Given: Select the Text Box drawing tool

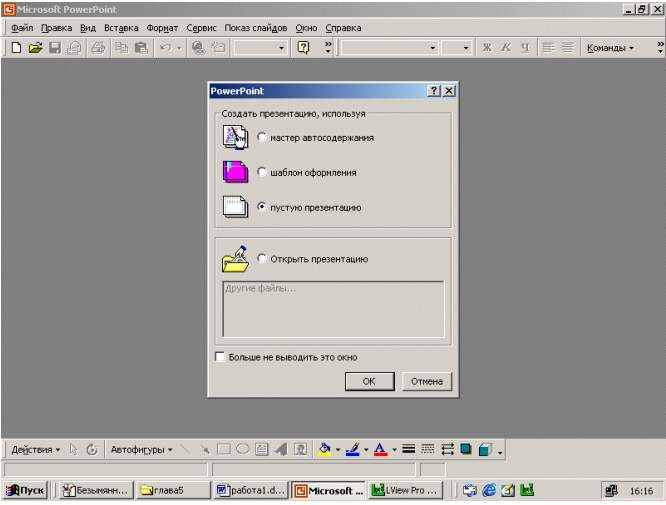Looking at the screenshot, I should (x=262, y=449).
